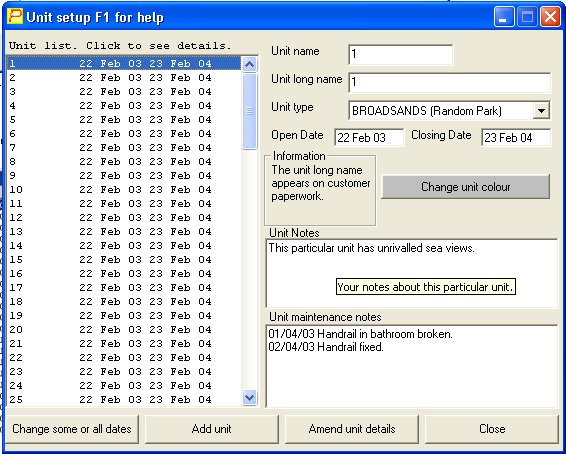
Task: Click the app icon in title bar
Action: [x=15, y=17]
